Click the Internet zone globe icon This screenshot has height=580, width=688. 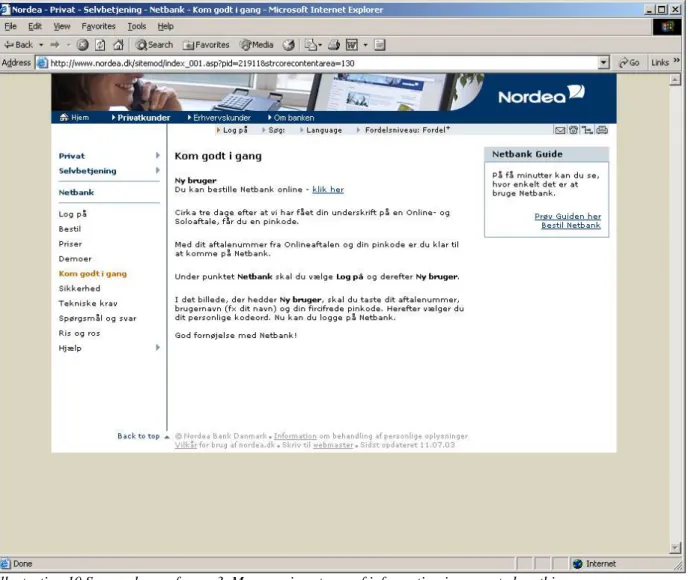(x=577, y=564)
